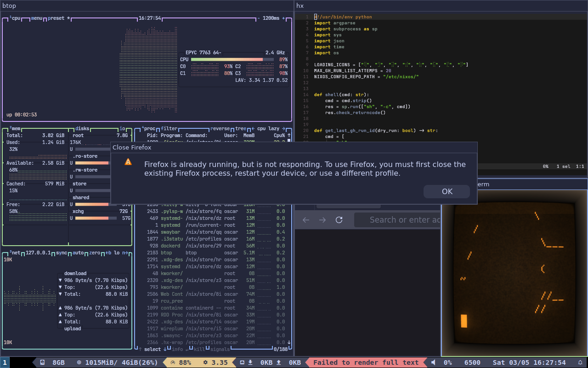Toggle the btop net box label
Viewport: 588px width, 368px height.
point(15,253)
